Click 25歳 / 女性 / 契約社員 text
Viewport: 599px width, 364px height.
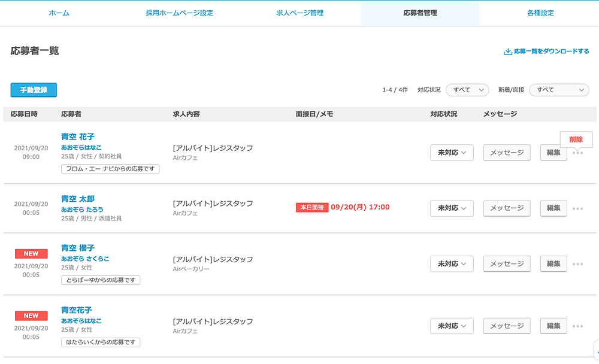91,157
